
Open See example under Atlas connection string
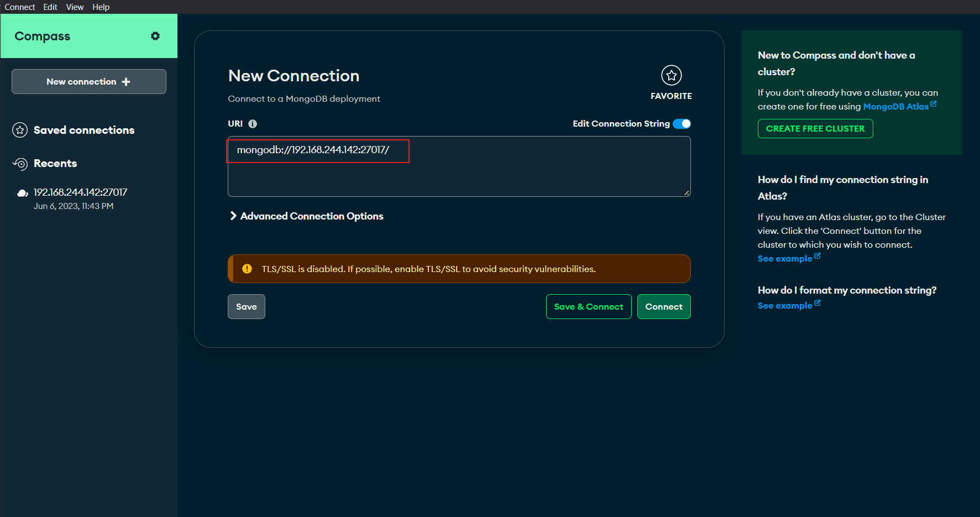tap(785, 259)
